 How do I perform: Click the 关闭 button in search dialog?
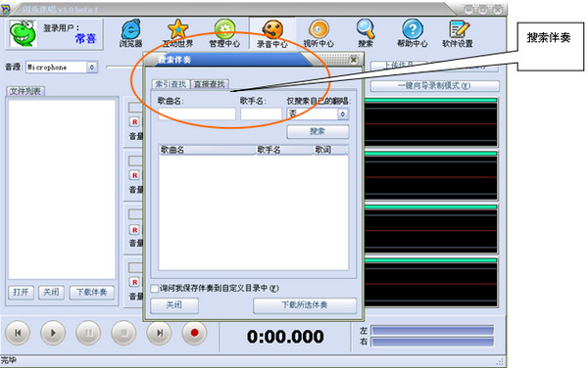[x=174, y=305]
